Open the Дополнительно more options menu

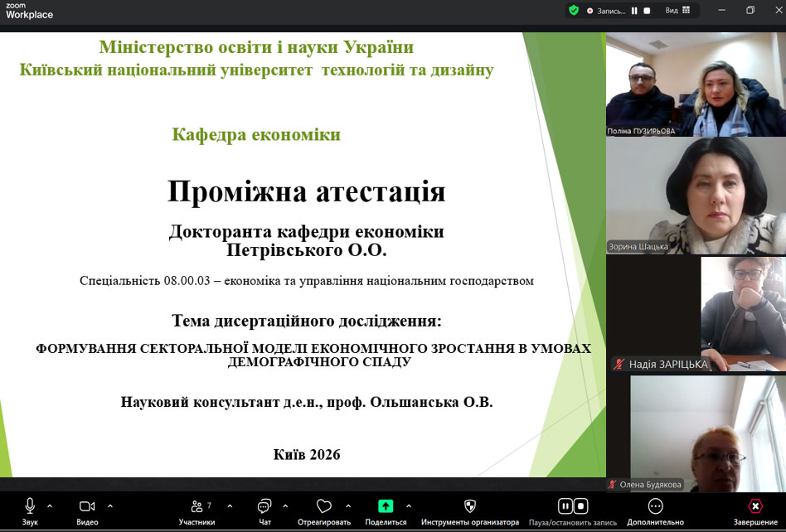click(x=655, y=506)
